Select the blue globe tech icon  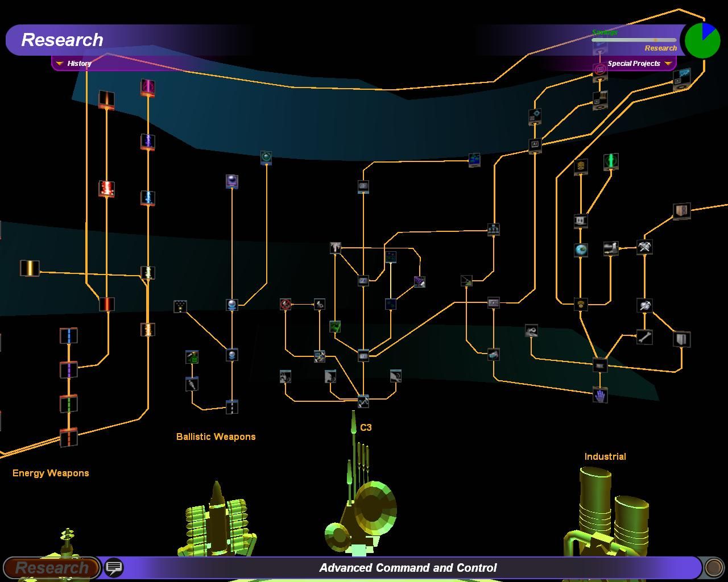point(581,250)
